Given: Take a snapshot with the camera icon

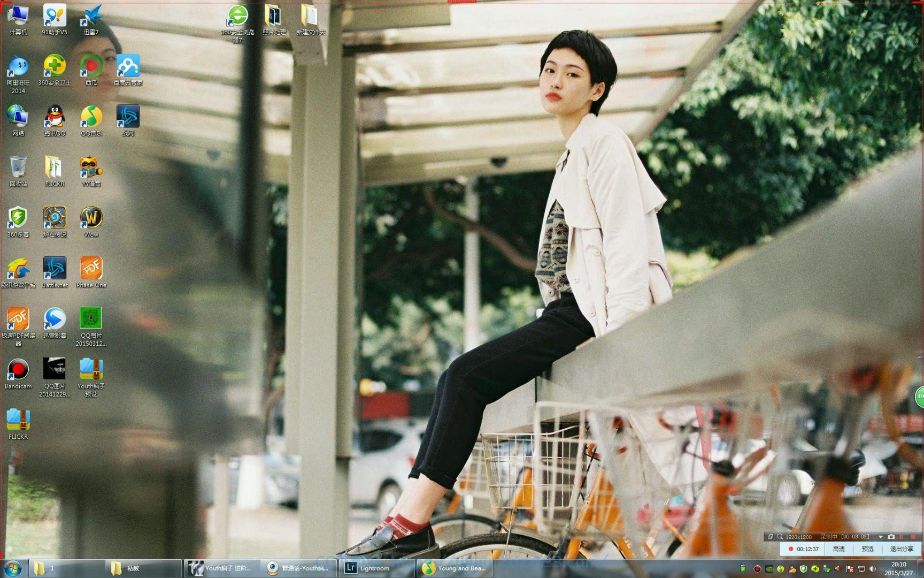Looking at the screenshot, I should pos(891,537).
